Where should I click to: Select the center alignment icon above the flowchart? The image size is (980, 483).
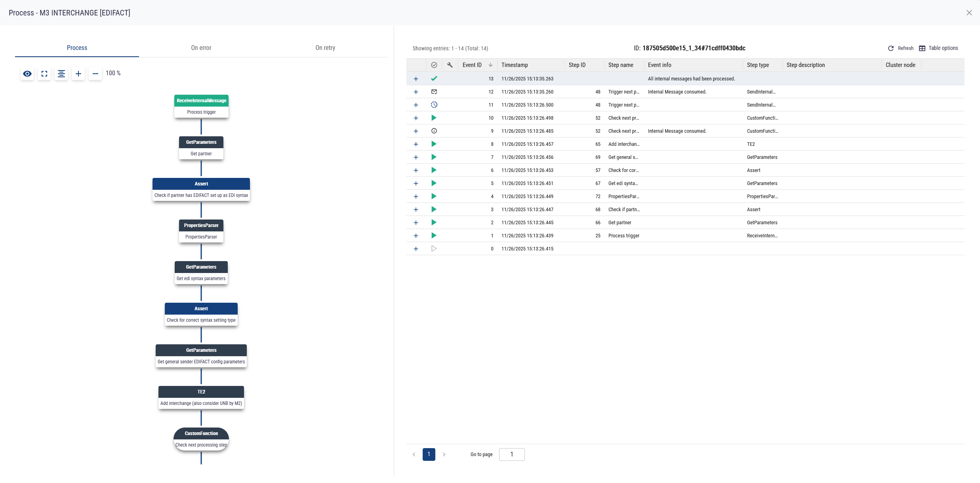point(61,74)
